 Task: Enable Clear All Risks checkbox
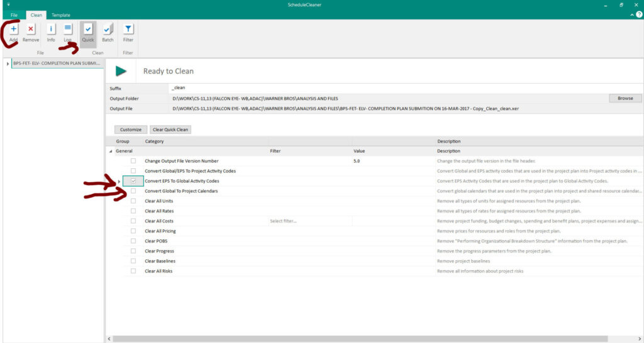133,271
